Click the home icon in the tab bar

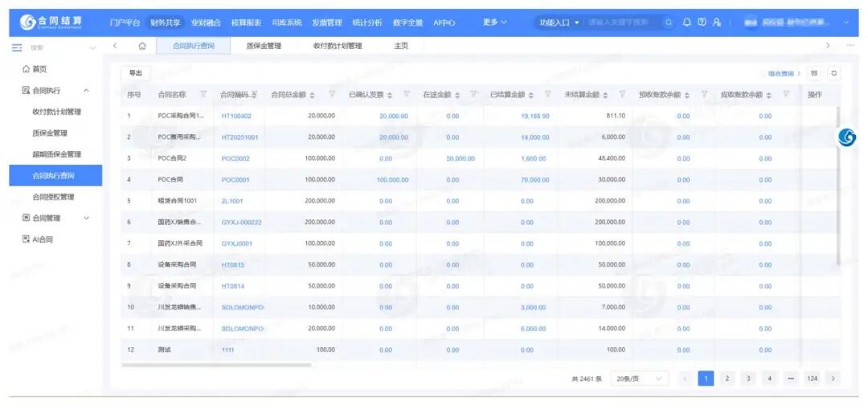[142, 46]
